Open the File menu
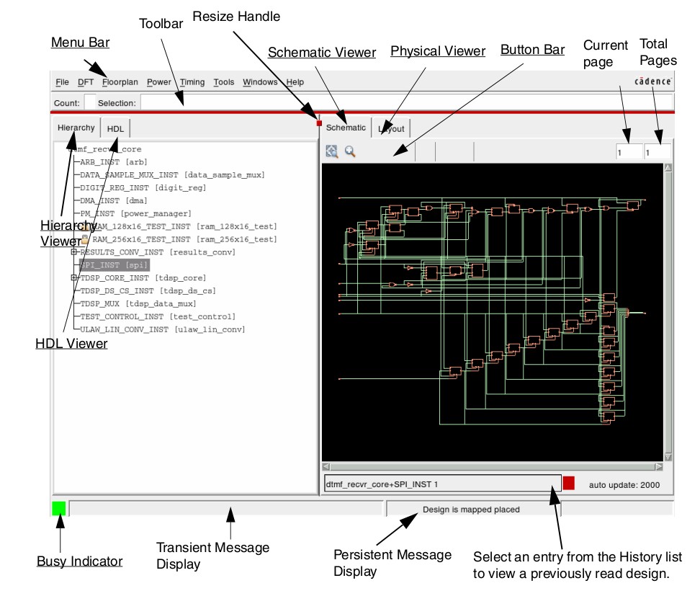Image resolution: width=700 pixels, height=609 pixels. [x=62, y=82]
